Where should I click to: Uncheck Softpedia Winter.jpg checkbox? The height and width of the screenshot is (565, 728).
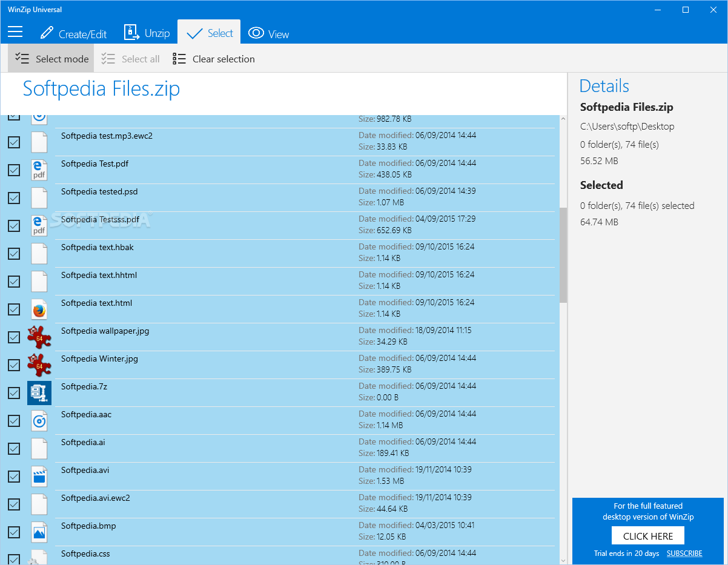(14, 365)
